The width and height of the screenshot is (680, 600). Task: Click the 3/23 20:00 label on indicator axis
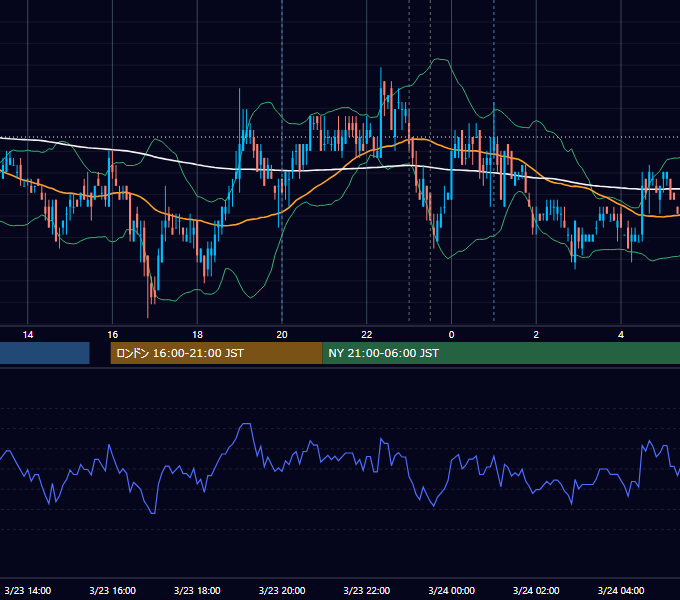point(282,590)
